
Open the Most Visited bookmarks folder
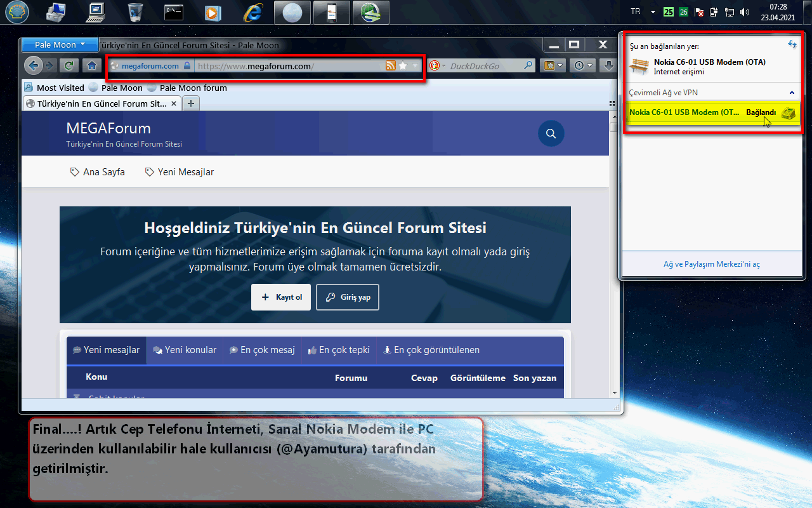(x=55, y=88)
